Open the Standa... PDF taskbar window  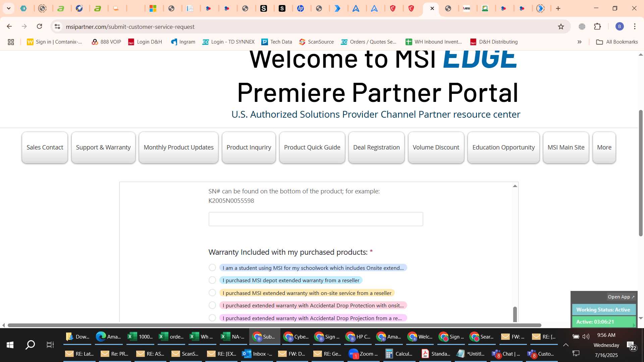(436, 354)
